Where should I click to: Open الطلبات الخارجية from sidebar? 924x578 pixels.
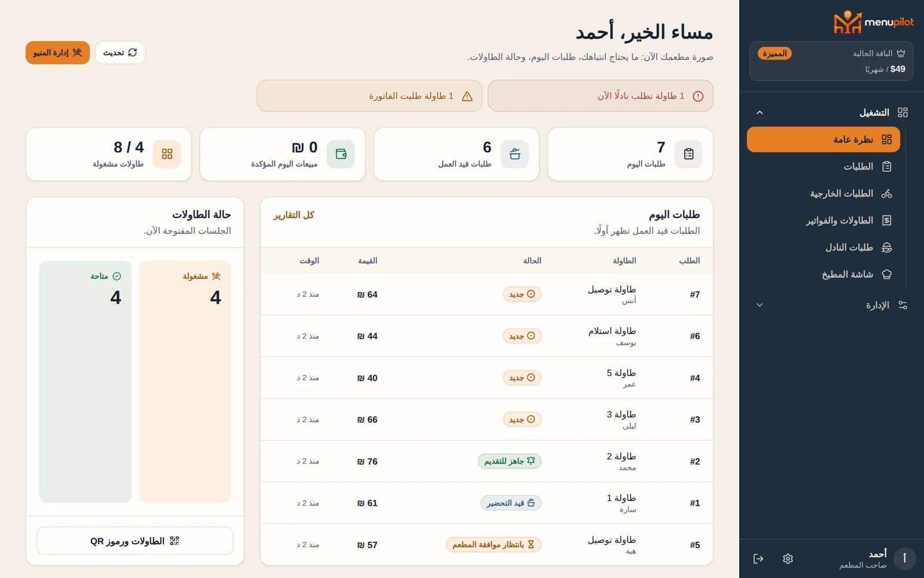pyautogui.click(x=823, y=194)
